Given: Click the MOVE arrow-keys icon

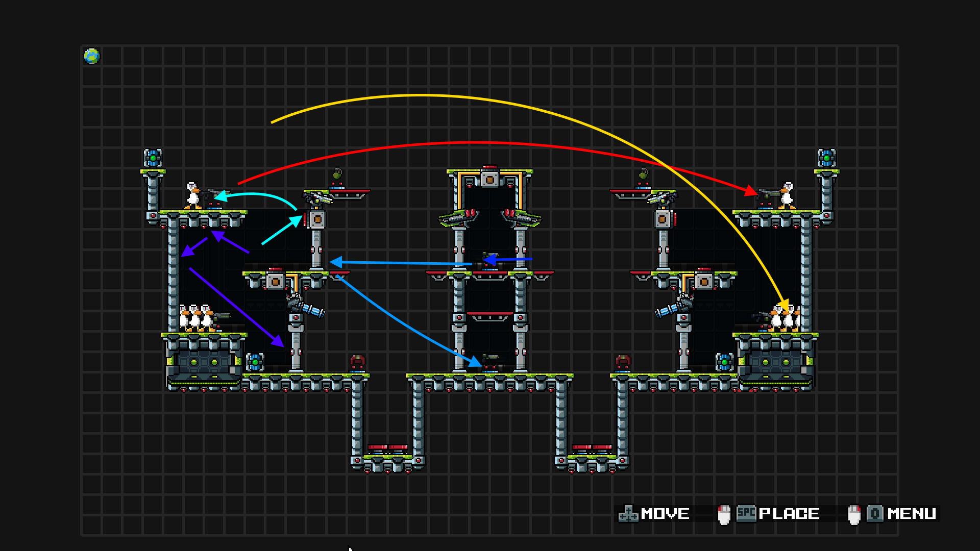Looking at the screenshot, I should click(628, 514).
